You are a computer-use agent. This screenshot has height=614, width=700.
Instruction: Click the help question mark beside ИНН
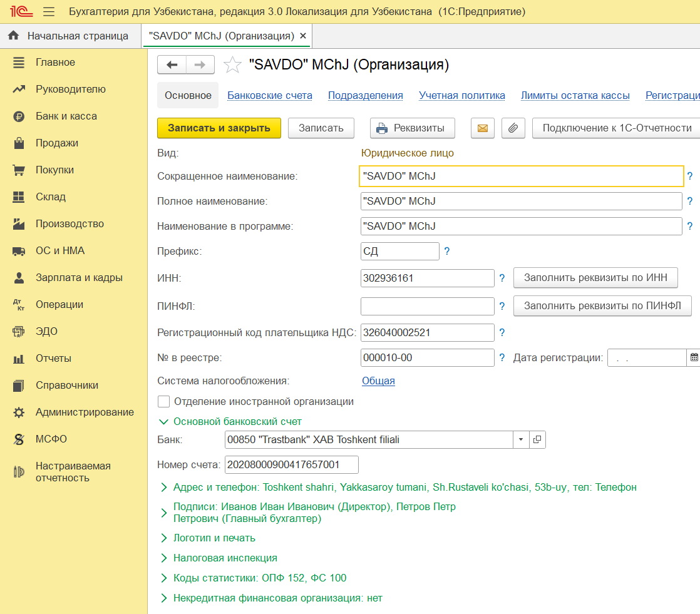(x=502, y=278)
